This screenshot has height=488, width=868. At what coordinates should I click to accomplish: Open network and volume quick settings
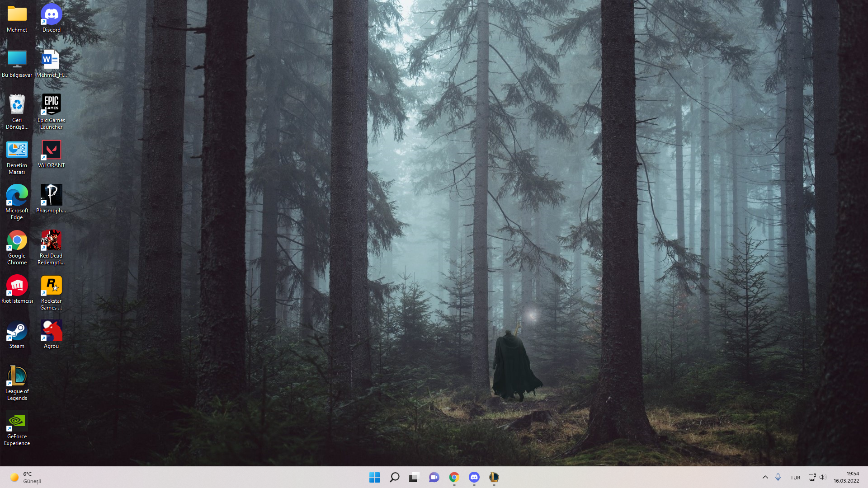[x=817, y=477]
